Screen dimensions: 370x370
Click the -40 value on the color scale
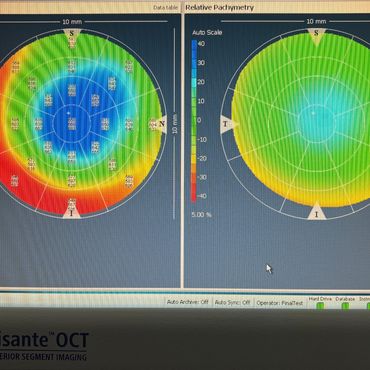tap(201, 196)
